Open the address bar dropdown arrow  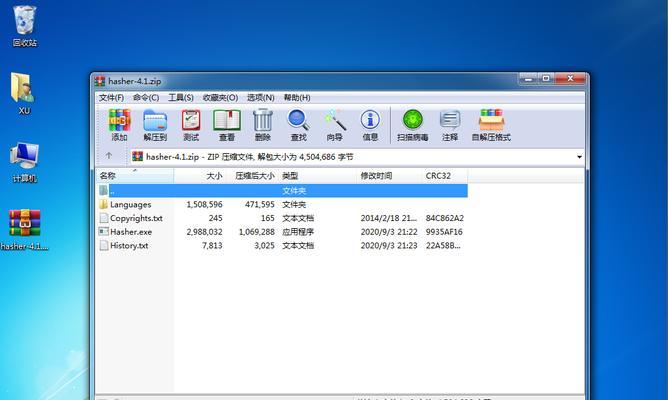click(x=579, y=157)
